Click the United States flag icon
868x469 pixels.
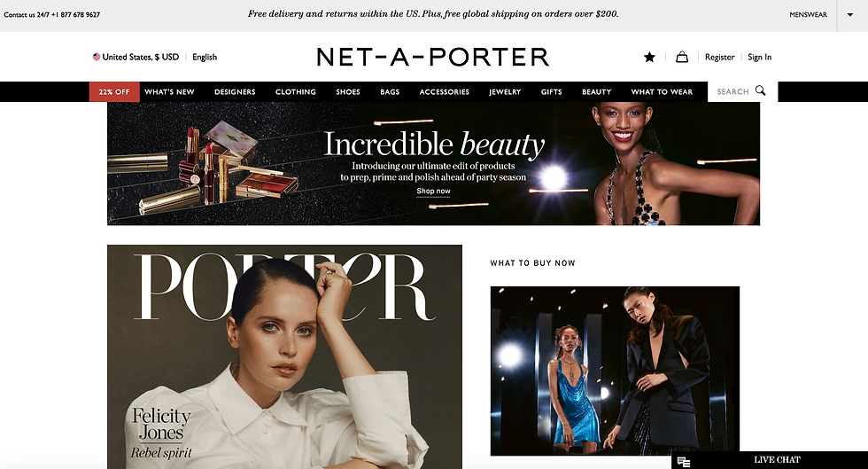[x=97, y=57]
